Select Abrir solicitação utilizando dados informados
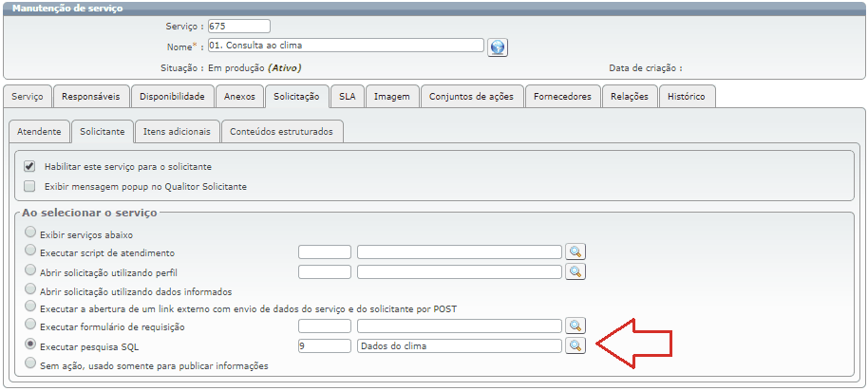This screenshot has width=868, height=391. click(32, 289)
